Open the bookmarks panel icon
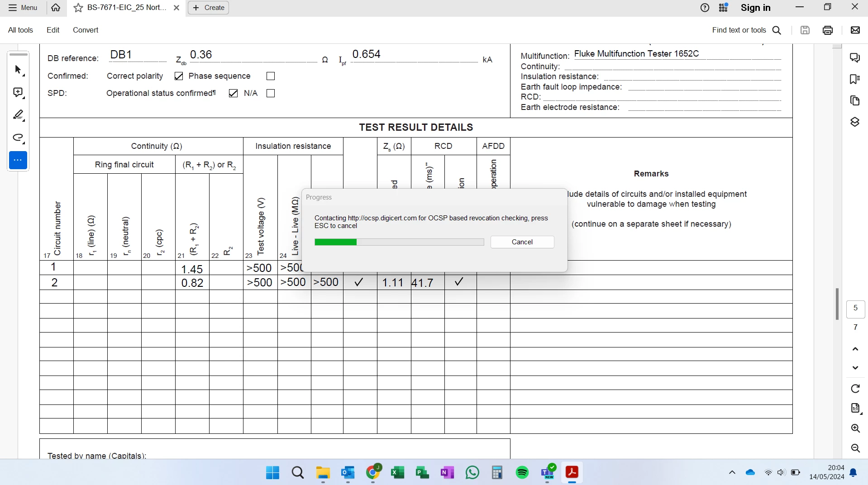The width and height of the screenshot is (868, 485). [855, 79]
